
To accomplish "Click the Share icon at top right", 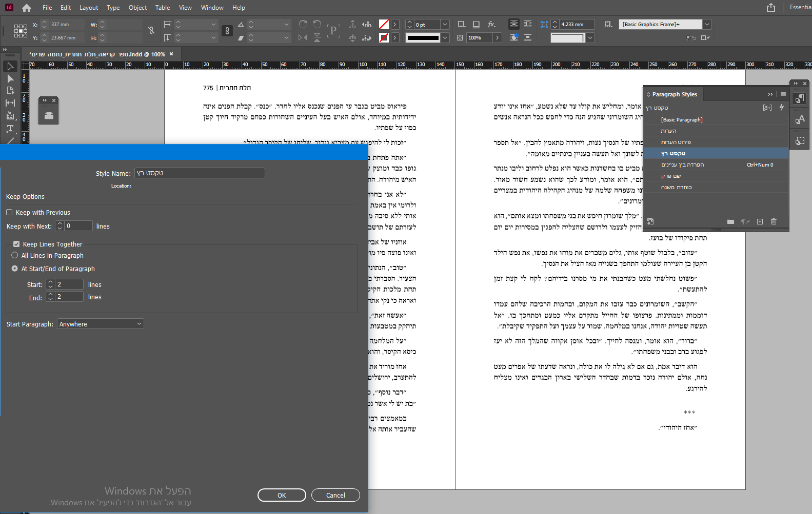I will (x=770, y=8).
